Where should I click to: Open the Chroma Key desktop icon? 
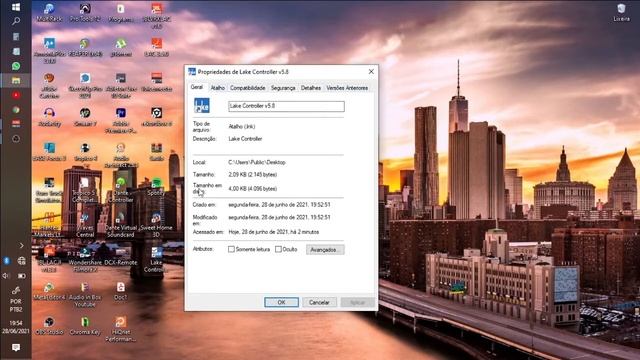(x=85, y=326)
